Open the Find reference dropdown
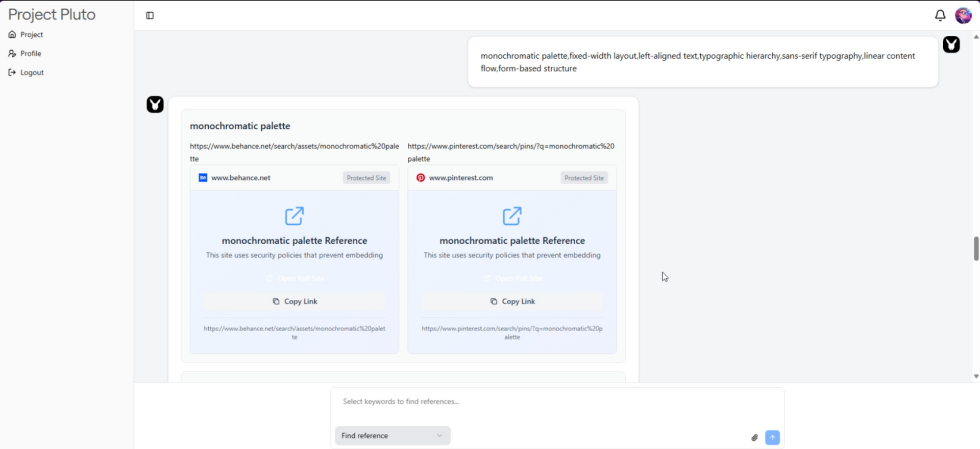The width and height of the screenshot is (980, 449). pos(392,436)
